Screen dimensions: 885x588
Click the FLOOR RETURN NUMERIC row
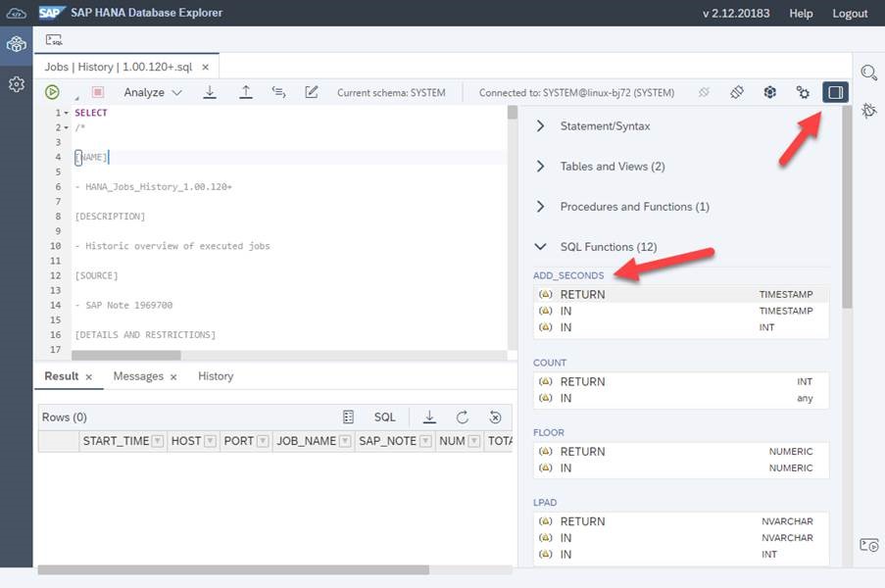(x=681, y=452)
